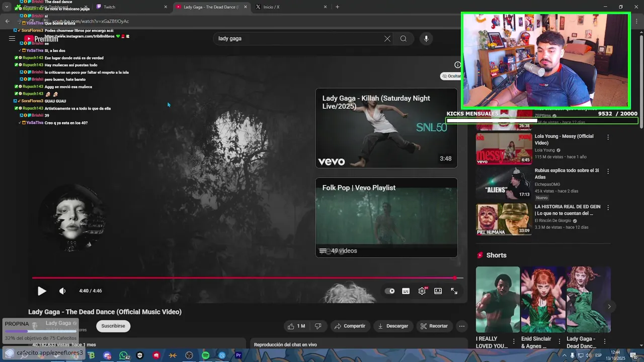Click the Ocultar end-screen button
Viewport: 644px width, 362px height.
pyautogui.click(x=451, y=76)
